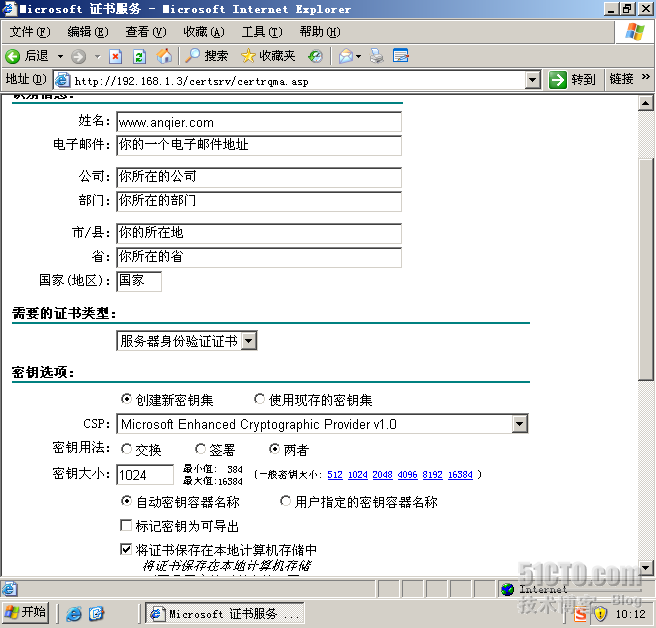Open the 帮助(H) menu
The image size is (656, 628).
(320, 32)
